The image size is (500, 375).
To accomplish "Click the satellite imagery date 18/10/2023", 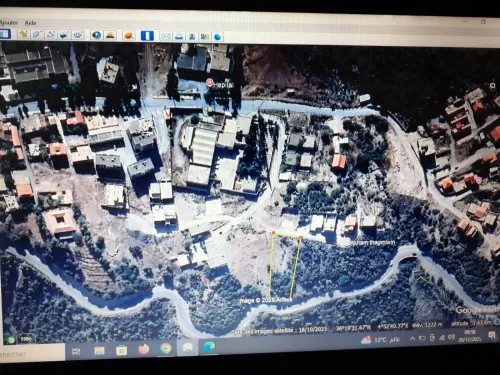I will point(313,330).
